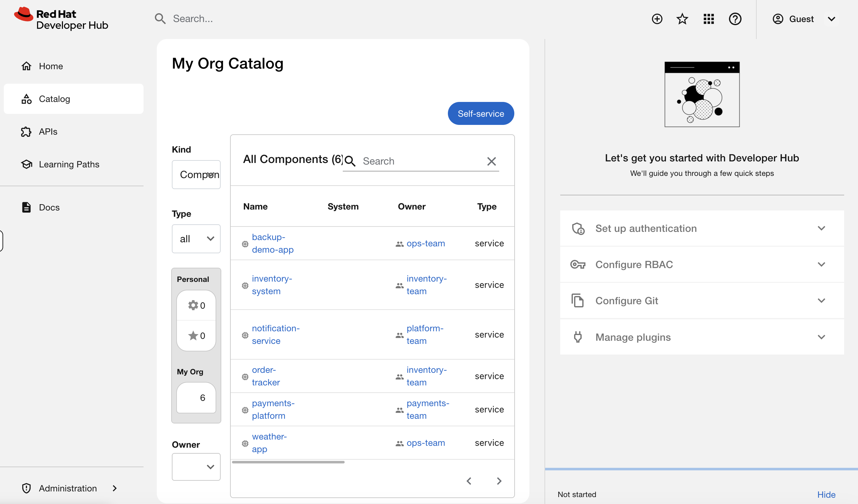
Task: Click the Administration shield icon
Action: (x=26, y=488)
